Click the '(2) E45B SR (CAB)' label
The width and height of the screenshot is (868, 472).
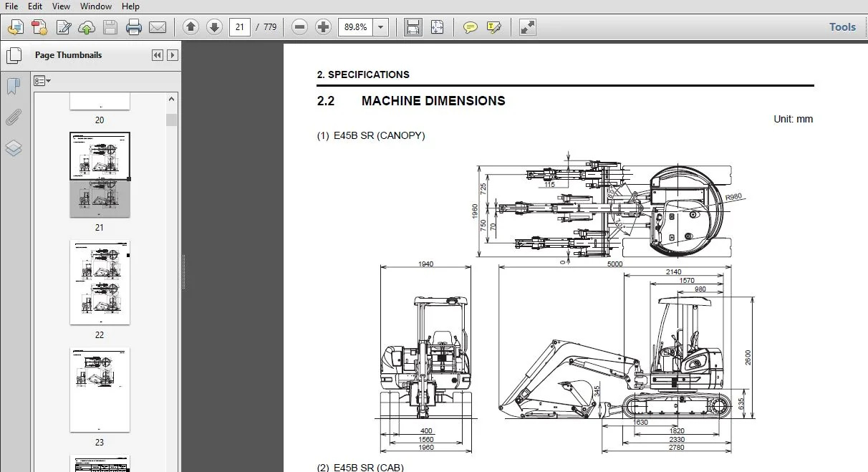pos(360,468)
